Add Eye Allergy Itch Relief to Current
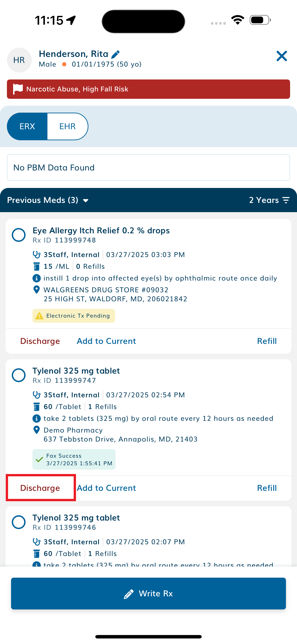This screenshot has height=644, width=297. [x=106, y=341]
